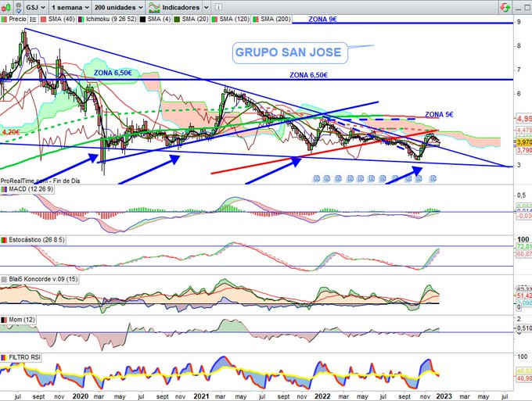Click the chart settings icon beside GSJ

(x=18, y=7)
